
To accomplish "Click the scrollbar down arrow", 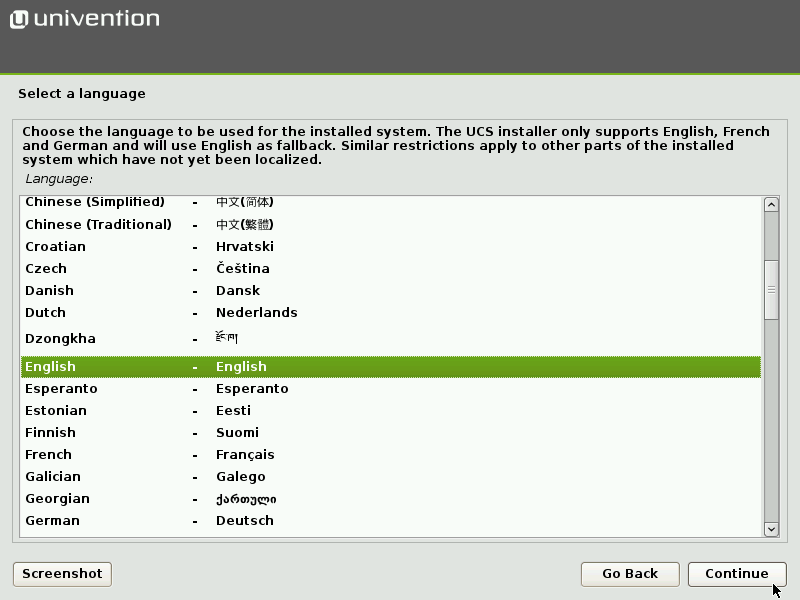I will click(x=771, y=528).
